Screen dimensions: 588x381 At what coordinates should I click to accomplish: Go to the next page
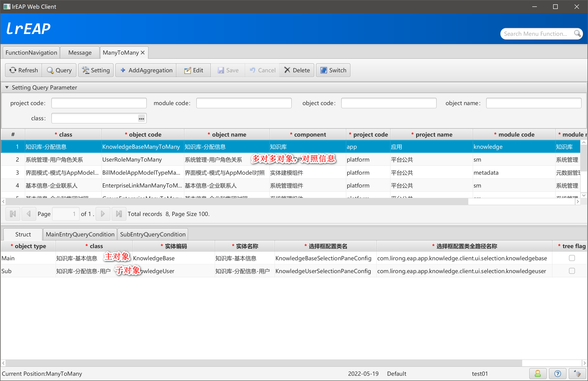point(103,214)
